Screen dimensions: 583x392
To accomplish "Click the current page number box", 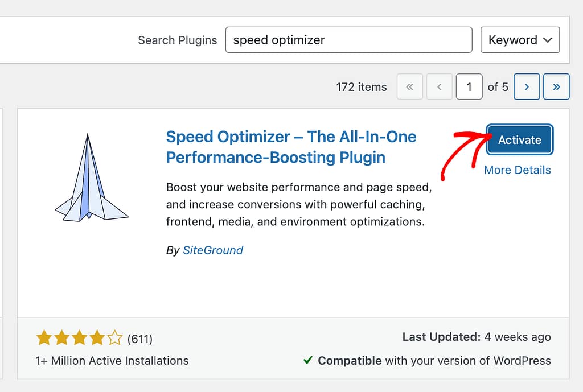I will coord(469,87).
